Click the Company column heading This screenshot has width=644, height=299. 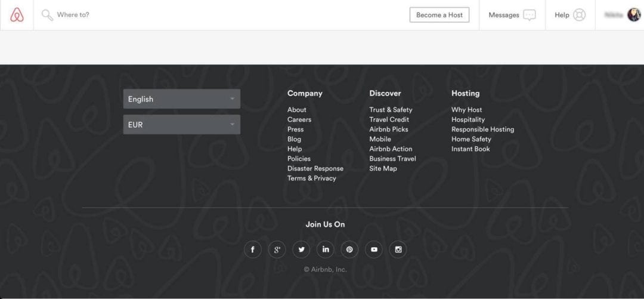(305, 93)
